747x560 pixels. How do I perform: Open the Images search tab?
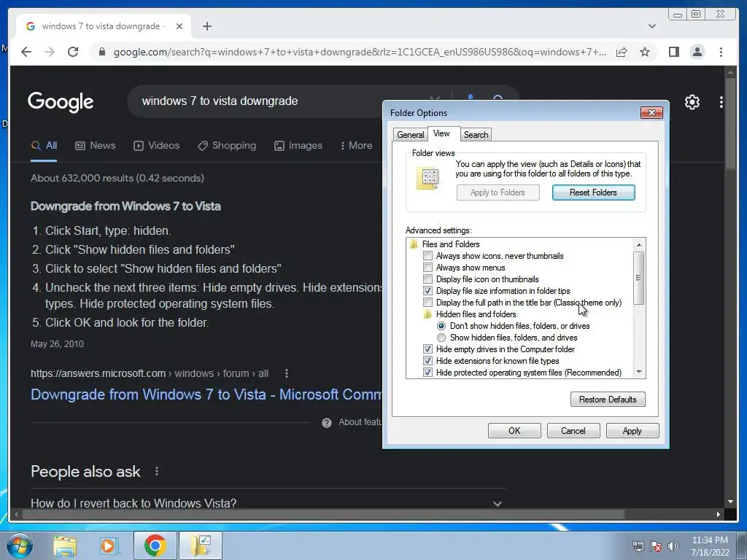(x=298, y=146)
